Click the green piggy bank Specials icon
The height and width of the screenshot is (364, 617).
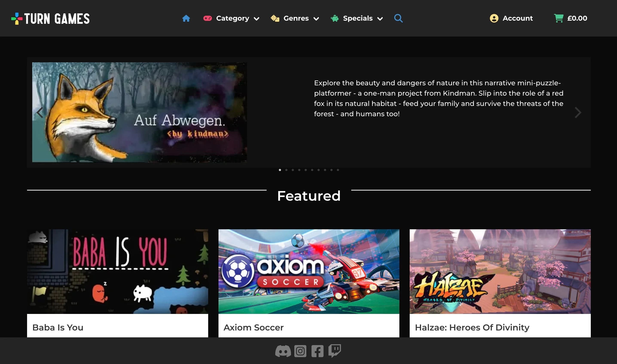coord(334,18)
